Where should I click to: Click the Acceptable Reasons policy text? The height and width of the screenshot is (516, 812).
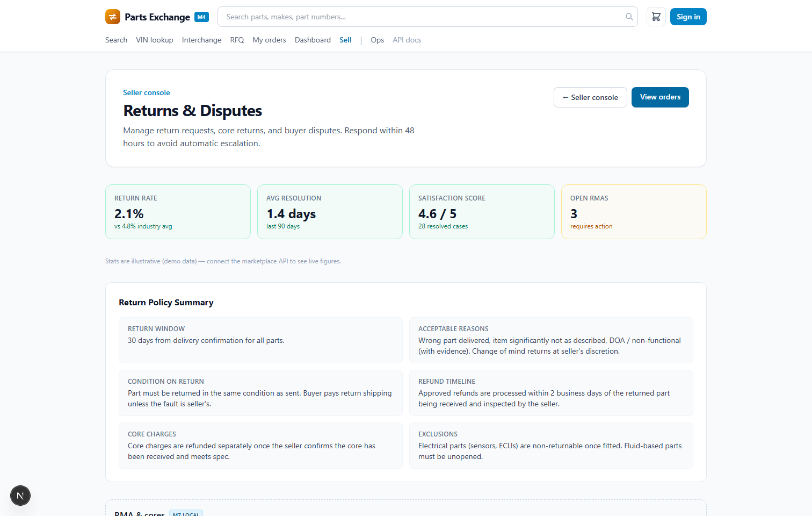[x=549, y=346]
